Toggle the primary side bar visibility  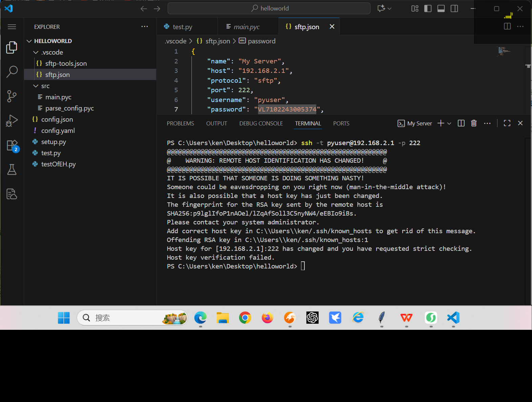428,8
